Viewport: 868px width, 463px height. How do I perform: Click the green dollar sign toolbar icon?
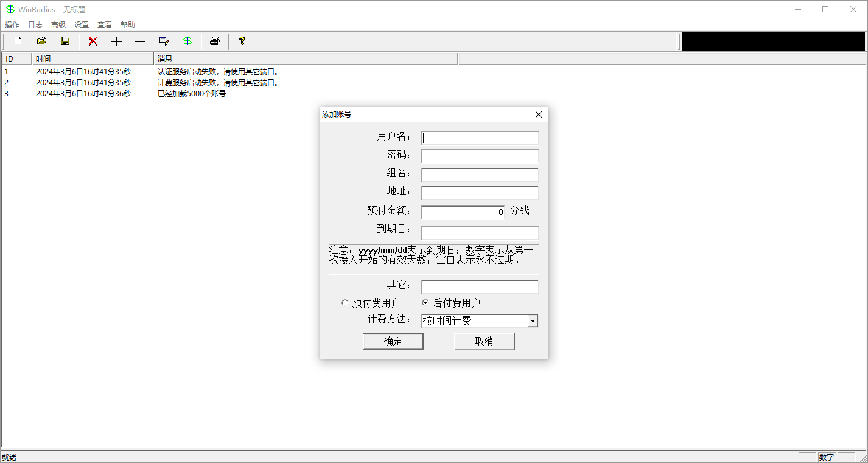[187, 41]
